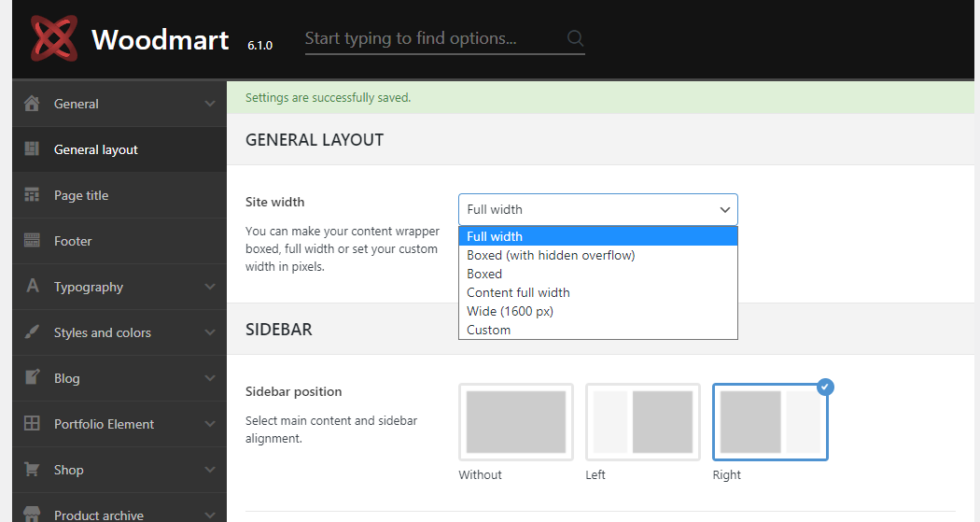The image size is (980, 522).
Task: Focus the options search field
Action: [x=429, y=38]
